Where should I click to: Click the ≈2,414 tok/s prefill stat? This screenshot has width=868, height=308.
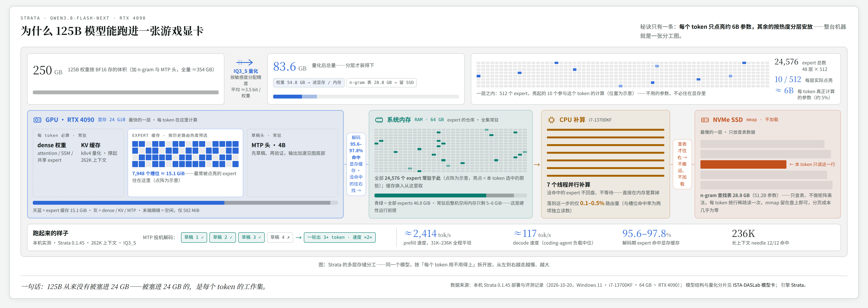(x=427, y=234)
